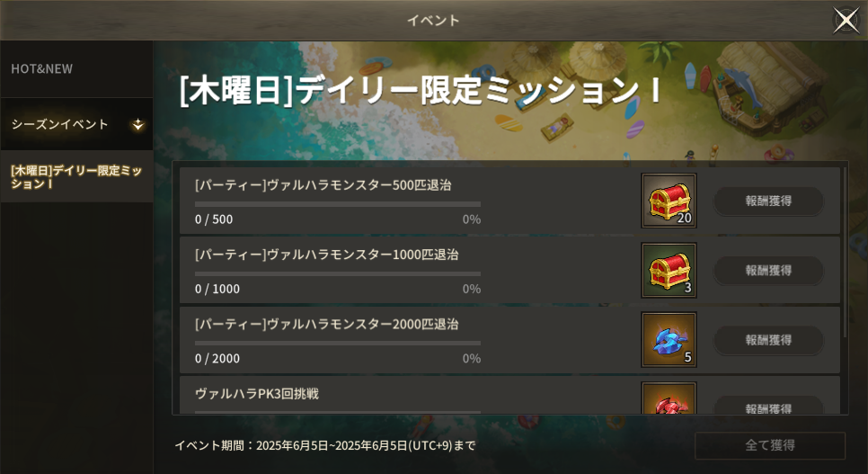Click the mission list vertical scrollbar
The image size is (868, 474).
coord(845,252)
